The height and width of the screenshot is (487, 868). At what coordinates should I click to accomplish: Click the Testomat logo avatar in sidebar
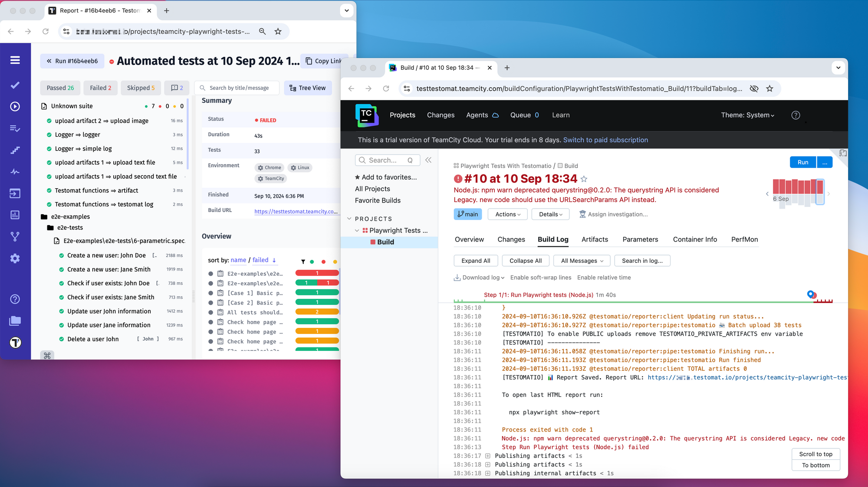click(15, 343)
